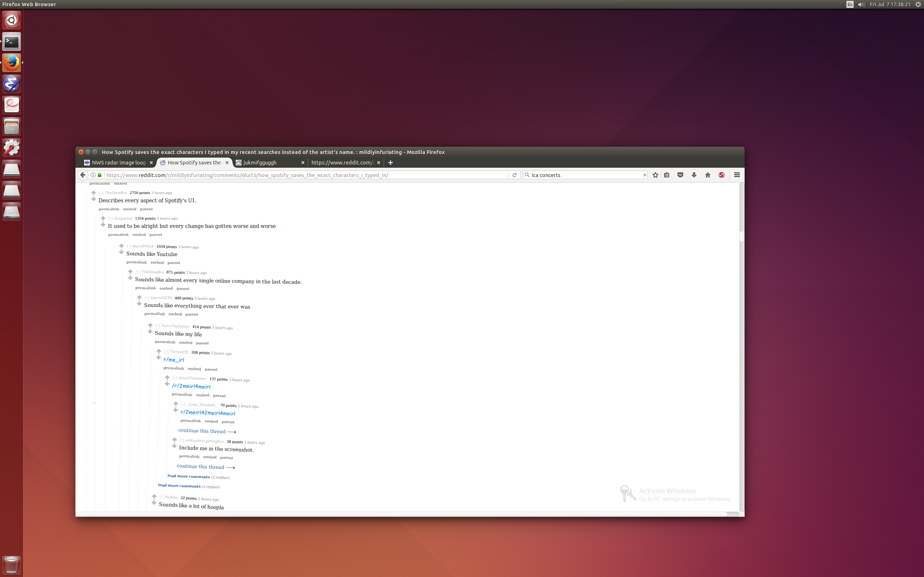The image size is (924, 577).
Task: Click the reload page icon
Action: pyautogui.click(x=514, y=175)
